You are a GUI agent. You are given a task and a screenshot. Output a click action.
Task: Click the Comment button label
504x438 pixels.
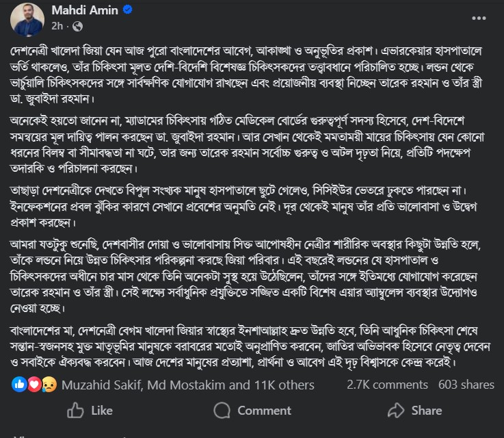(x=264, y=411)
